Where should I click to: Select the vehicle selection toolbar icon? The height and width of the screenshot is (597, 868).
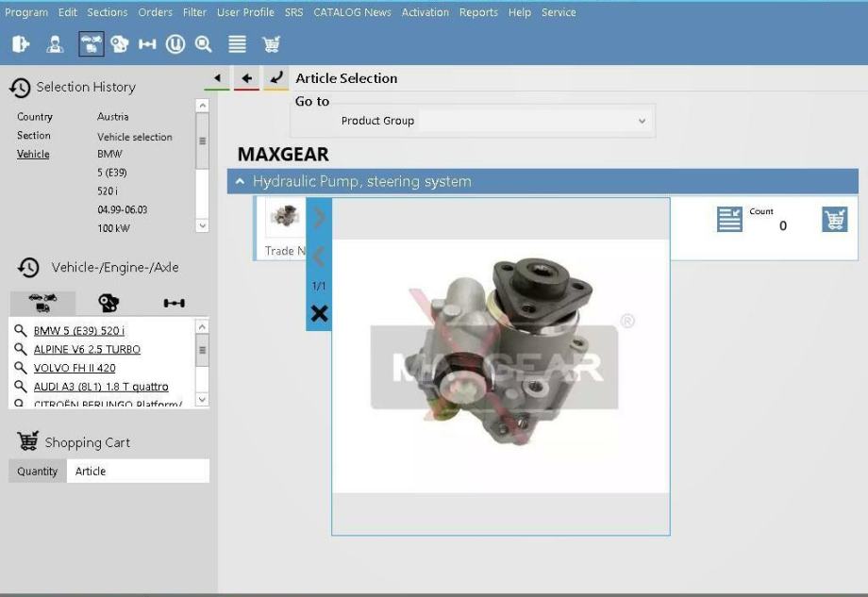(x=91, y=44)
